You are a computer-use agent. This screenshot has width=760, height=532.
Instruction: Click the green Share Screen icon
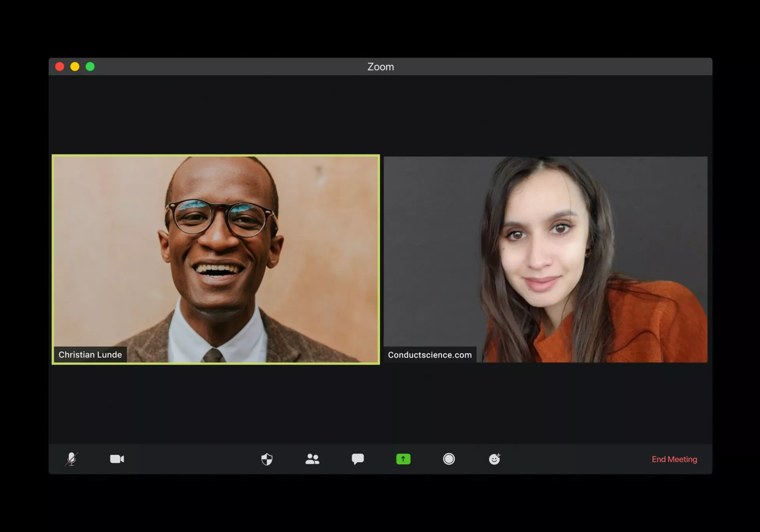click(x=403, y=459)
